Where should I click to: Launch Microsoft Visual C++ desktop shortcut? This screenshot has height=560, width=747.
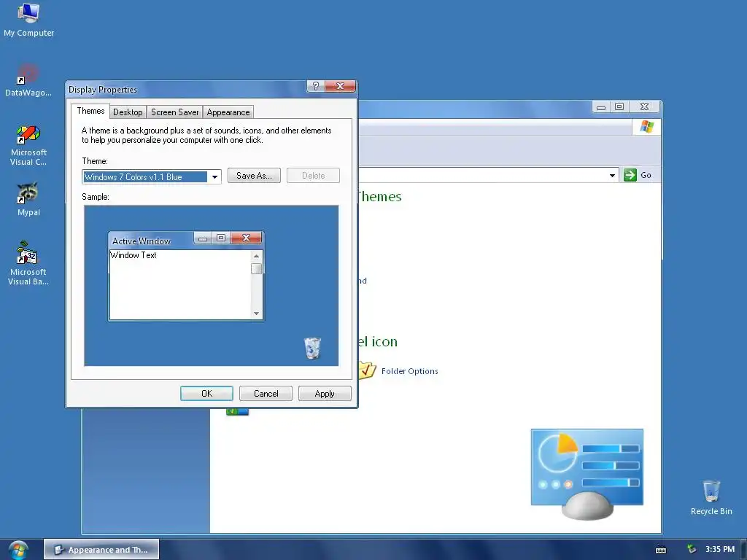tap(28, 145)
